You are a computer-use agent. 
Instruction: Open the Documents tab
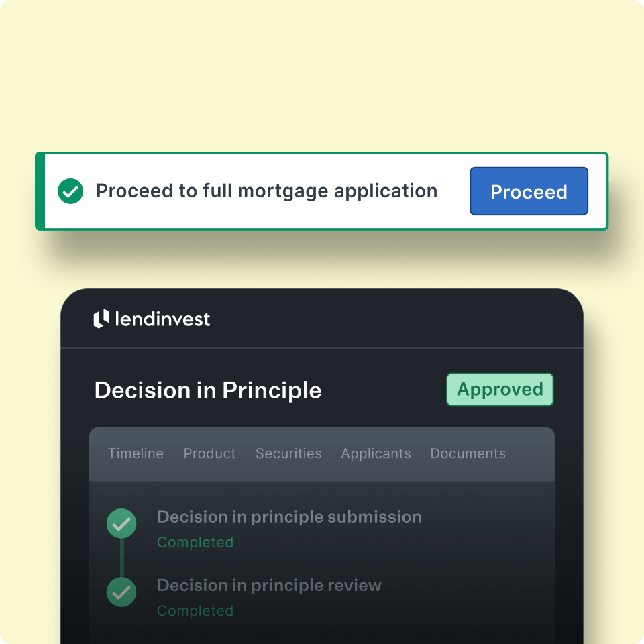pos(468,453)
